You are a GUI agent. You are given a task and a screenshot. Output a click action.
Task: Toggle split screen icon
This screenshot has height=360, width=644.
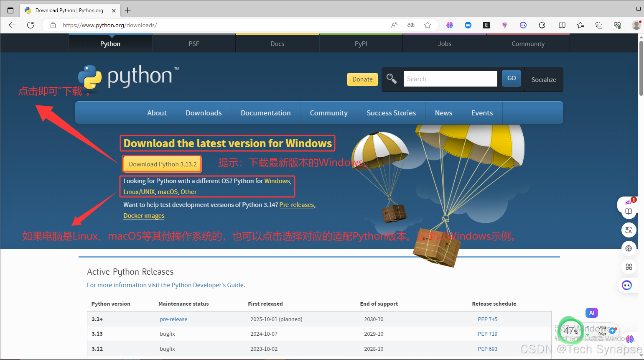[562, 25]
